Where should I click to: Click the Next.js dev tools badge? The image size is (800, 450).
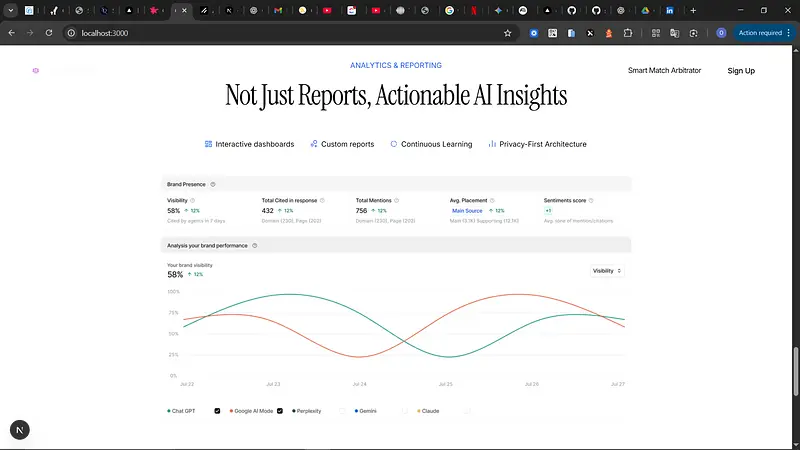point(20,429)
